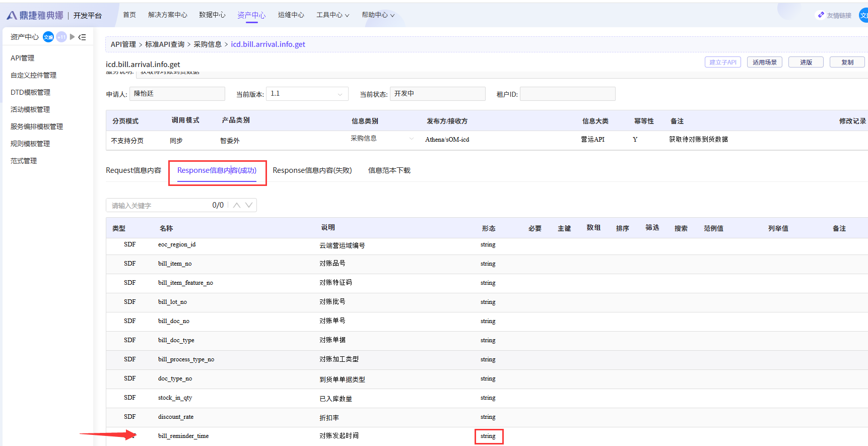This screenshot has width=868, height=446.
Task: Click 采购信息 in the breadcrumb
Action: point(208,44)
